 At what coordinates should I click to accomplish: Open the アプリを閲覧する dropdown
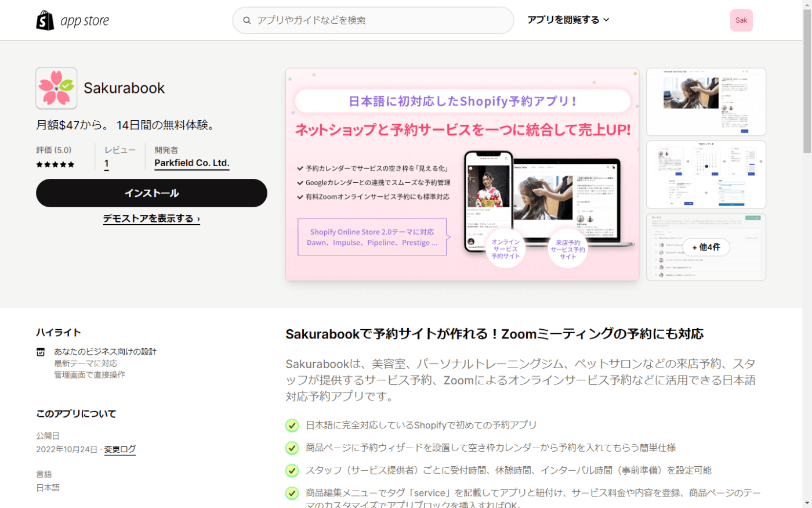click(568, 19)
